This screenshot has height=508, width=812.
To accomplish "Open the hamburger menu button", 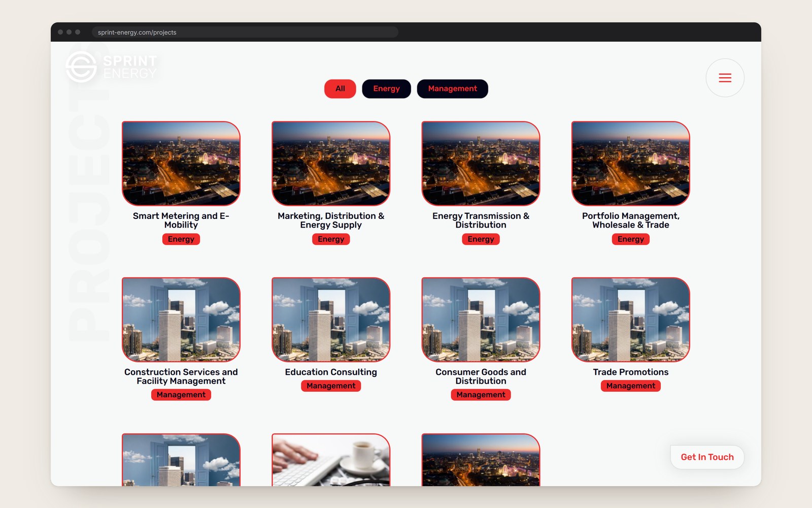I will pos(725,78).
